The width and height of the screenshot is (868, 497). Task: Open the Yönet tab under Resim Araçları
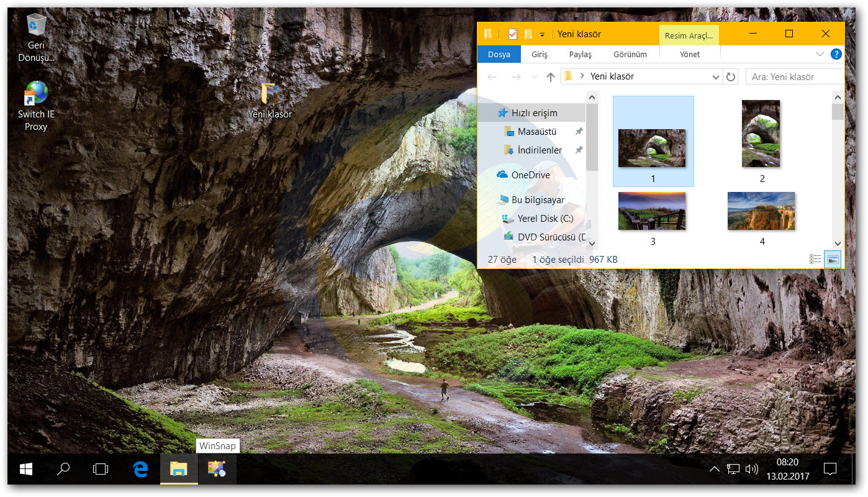[689, 54]
